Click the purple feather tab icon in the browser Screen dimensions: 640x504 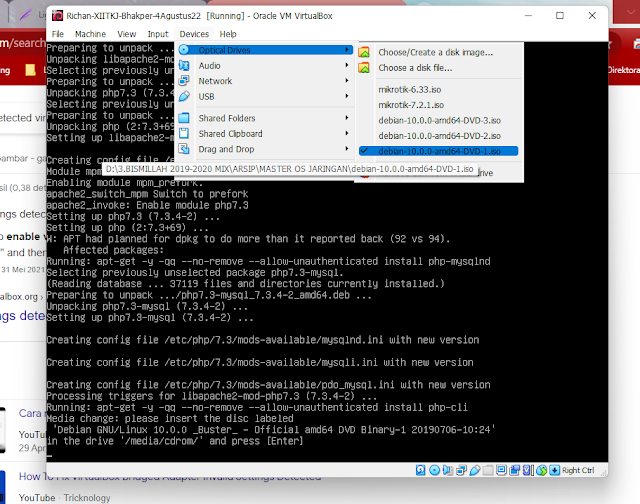point(25,15)
